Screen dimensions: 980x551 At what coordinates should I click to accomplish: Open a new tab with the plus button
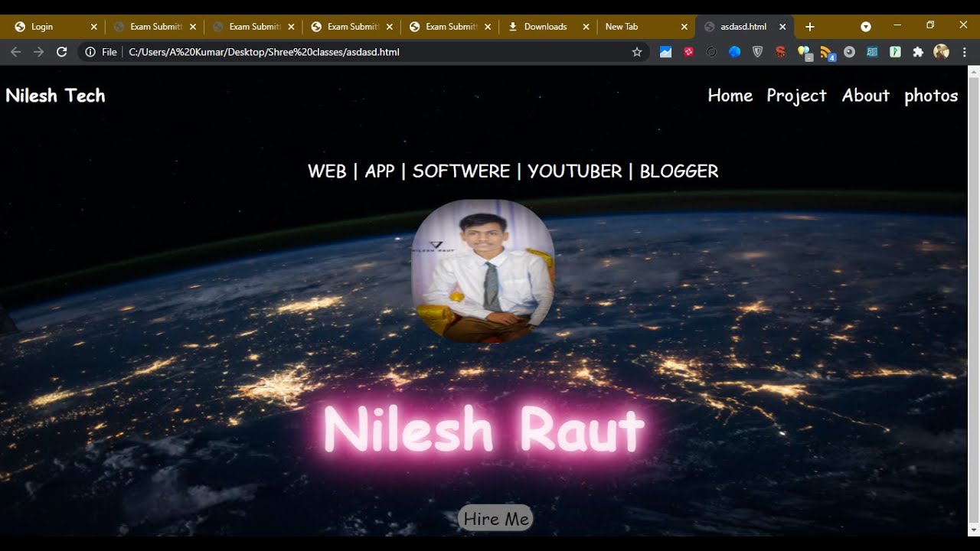tap(809, 26)
